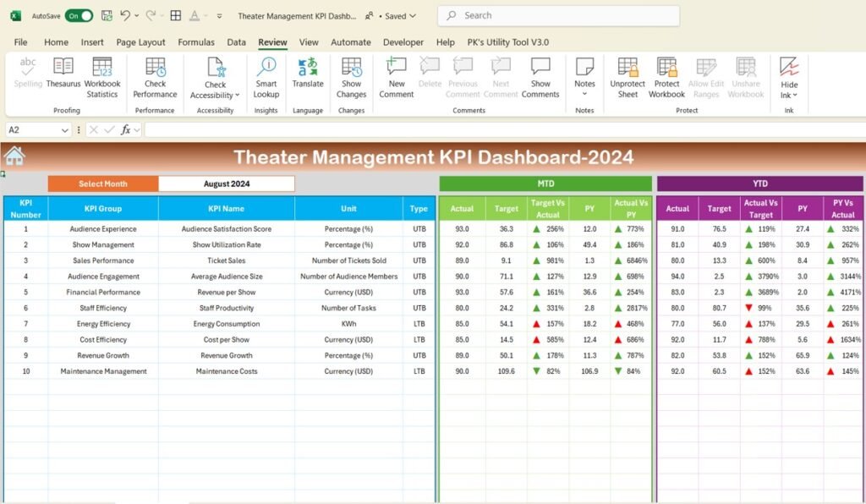Click the green MTD header bar

[x=545, y=184]
